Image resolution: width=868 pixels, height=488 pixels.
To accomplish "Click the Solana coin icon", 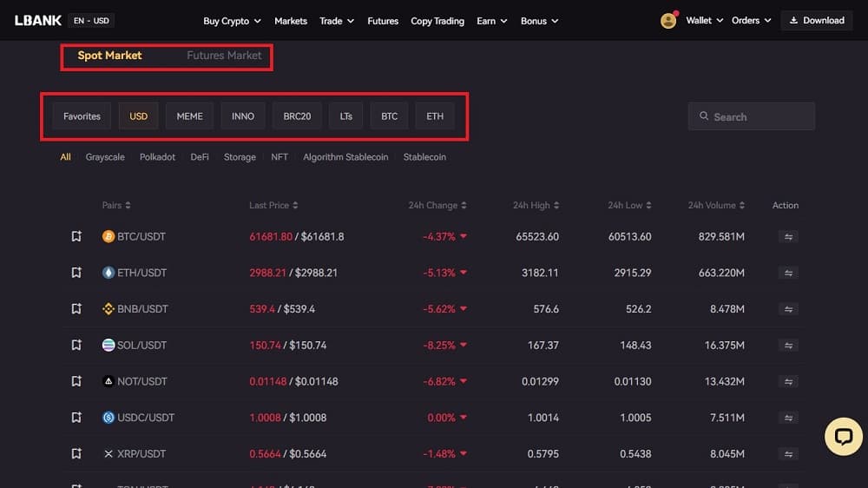I will pos(108,345).
